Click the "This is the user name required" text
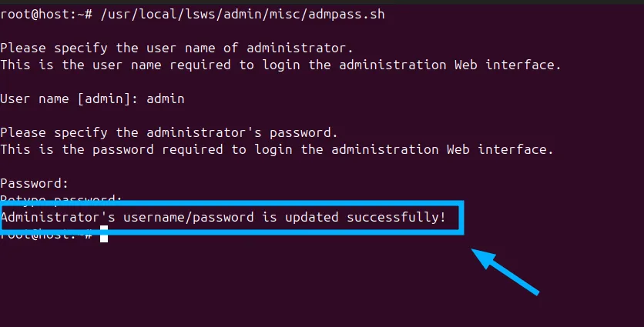The image size is (644, 327). (116, 65)
